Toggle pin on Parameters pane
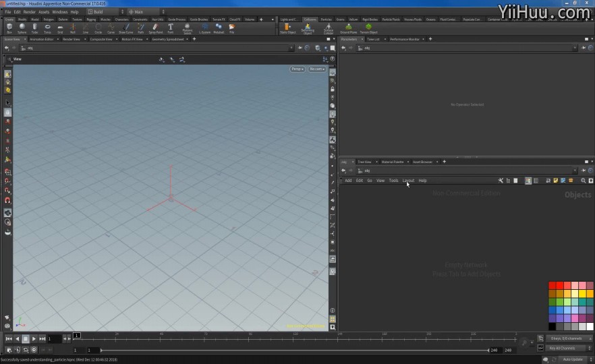 [584, 48]
